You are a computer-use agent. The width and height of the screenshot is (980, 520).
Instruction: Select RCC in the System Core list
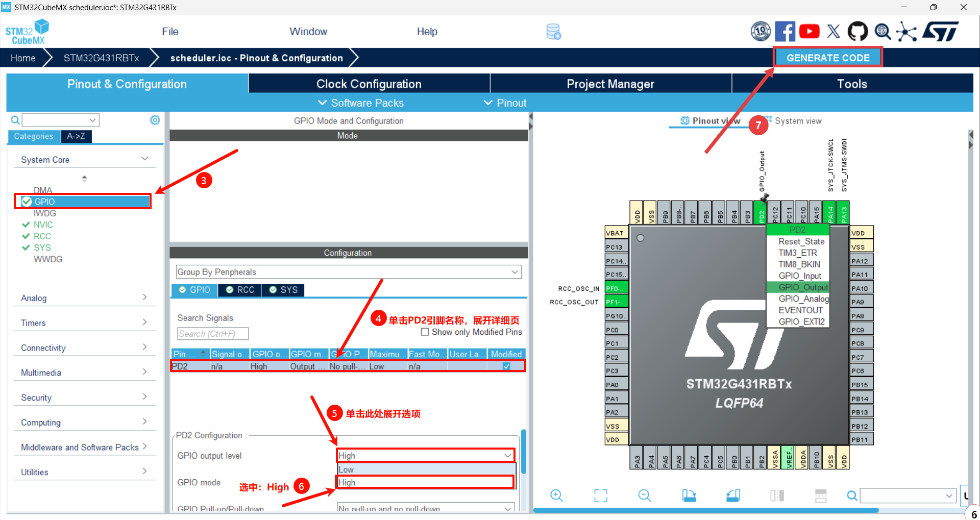[x=42, y=236]
